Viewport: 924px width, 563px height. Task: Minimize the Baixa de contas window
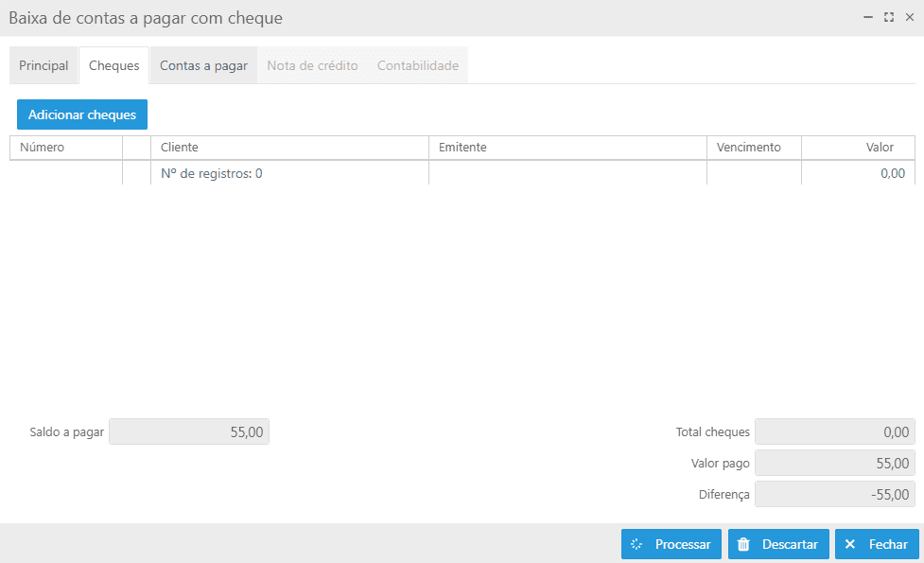tap(868, 17)
